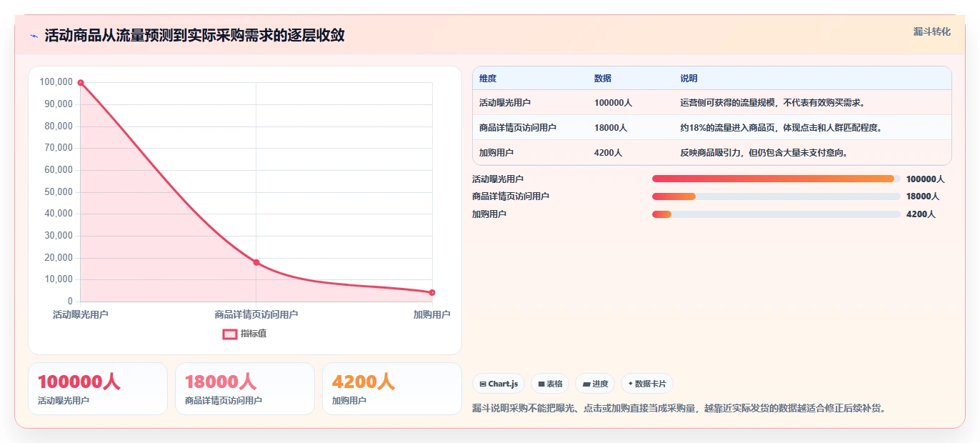Click the 商品详情页访问用户 progress bar
This screenshot has height=443, width=980.
point(776,196)
